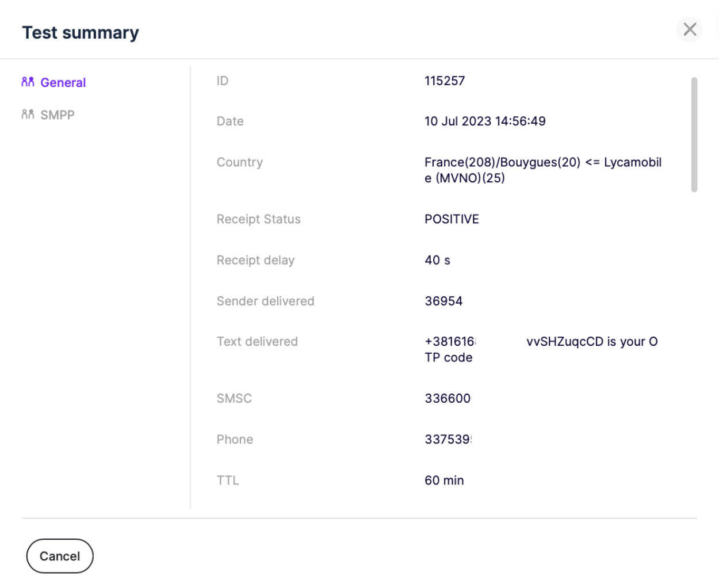Click the people icon beside General
The image size is (719, 588).
pos(28,82)
